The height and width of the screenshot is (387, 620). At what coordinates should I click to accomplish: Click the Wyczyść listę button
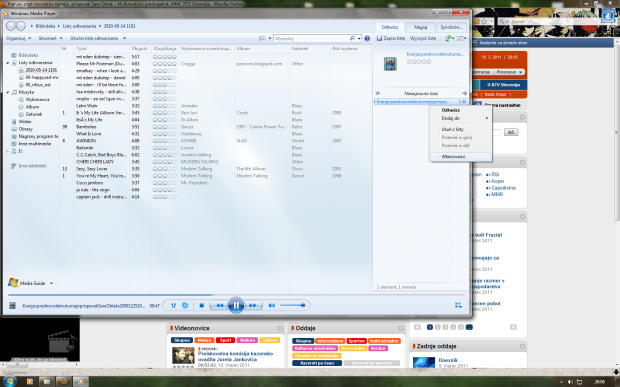423,38
